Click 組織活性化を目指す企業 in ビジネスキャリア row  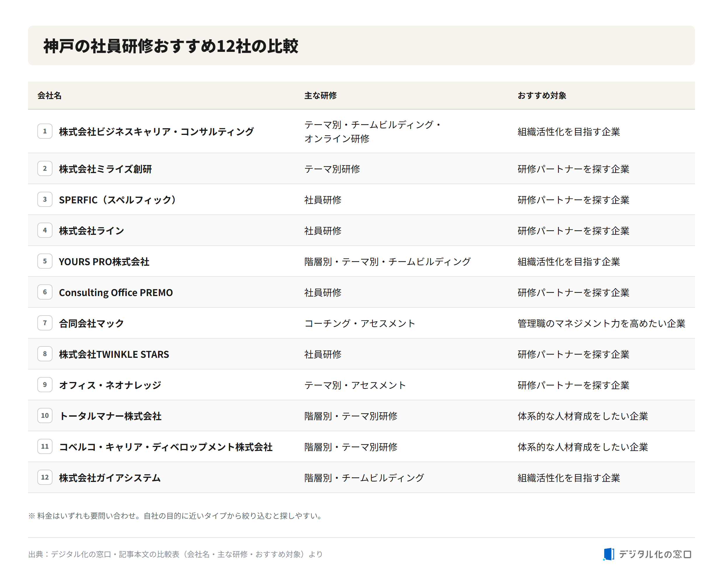568,131
